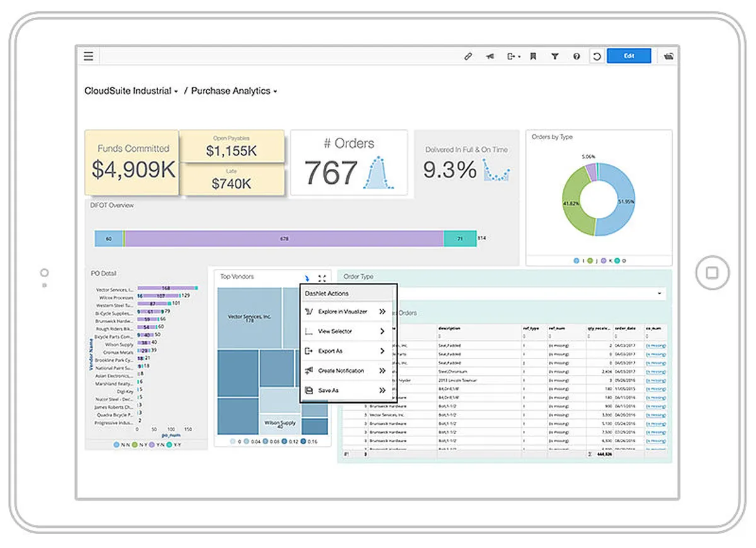The height and width of the screenshot is (548, 756).
Task: Click the help question mark icon
Action: (576, 56)
